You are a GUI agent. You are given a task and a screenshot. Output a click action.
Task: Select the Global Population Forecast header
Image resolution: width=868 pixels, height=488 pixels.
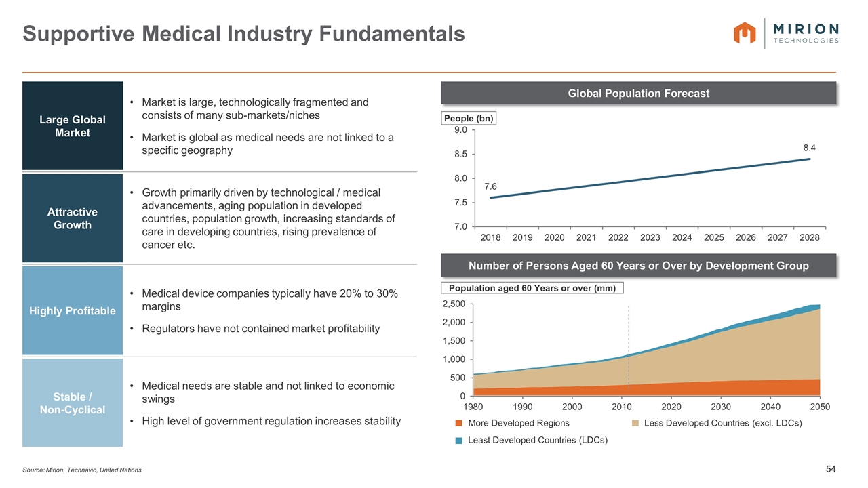pos(639,93)
